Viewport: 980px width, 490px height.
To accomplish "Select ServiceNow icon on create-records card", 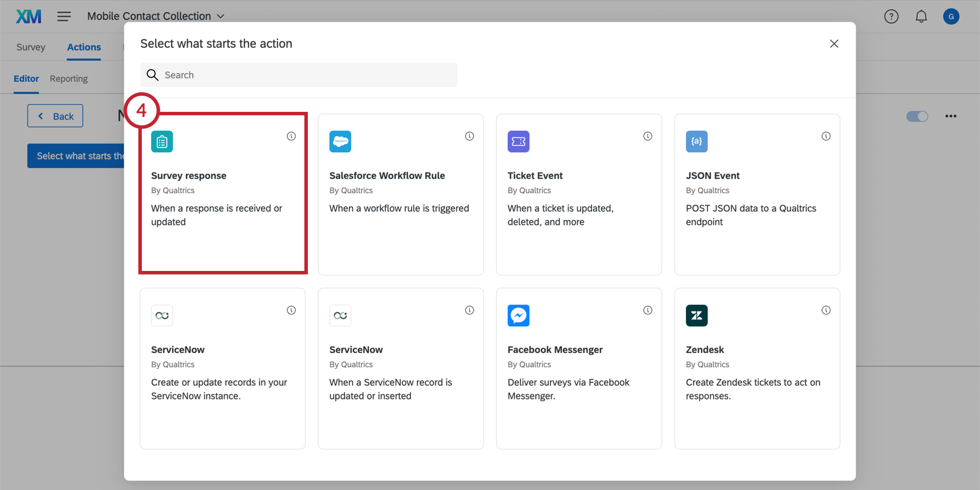I will [162, 315].
